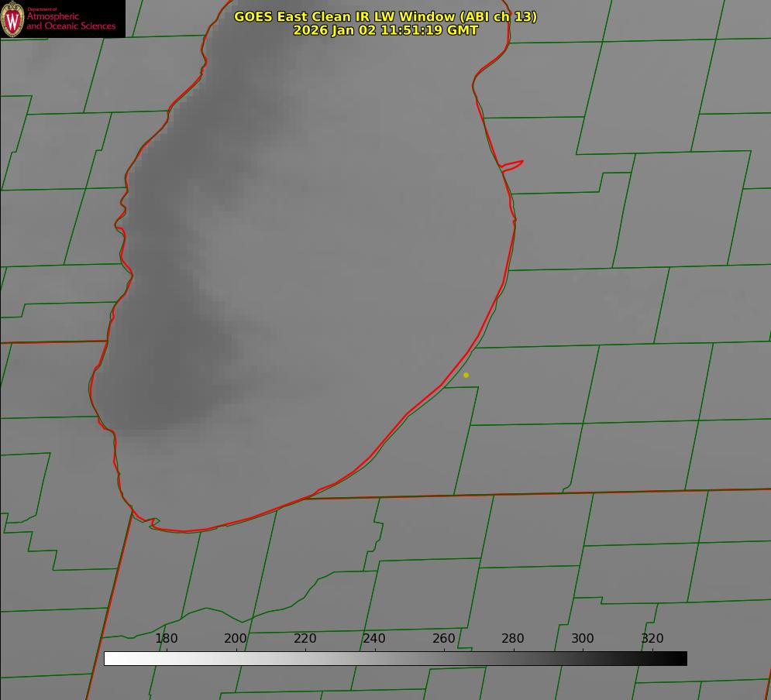Click the 200 label on the colorbar
The image size is (771, 700).
[236, 638]
